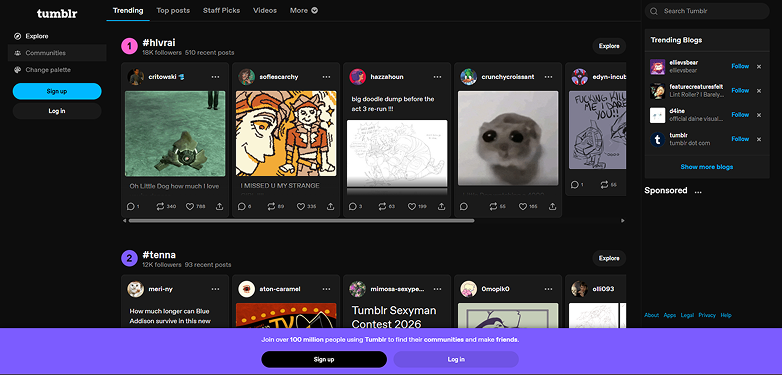782x375 pixels.
Task: Reblog sofiescarchy's post
Action: [x=271, y=206]
